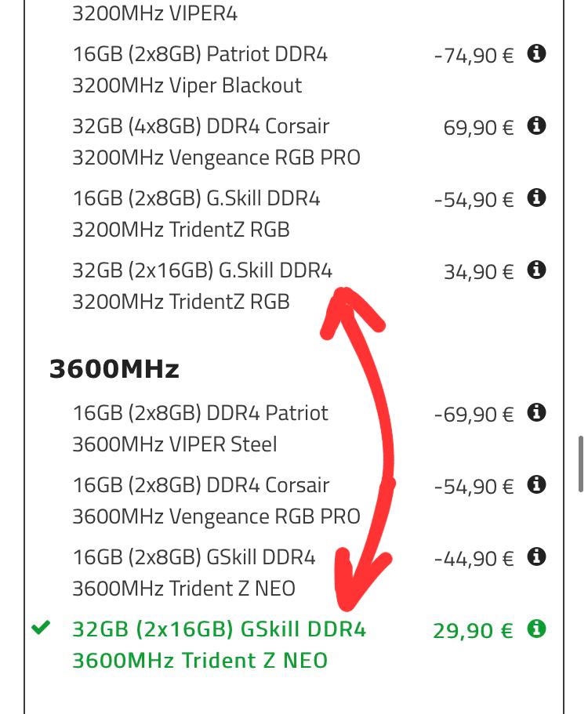
Task: Select 32GB (4x8GB) Corsair Vengeance RGB PRO
Action: click(x=216, y=141)
